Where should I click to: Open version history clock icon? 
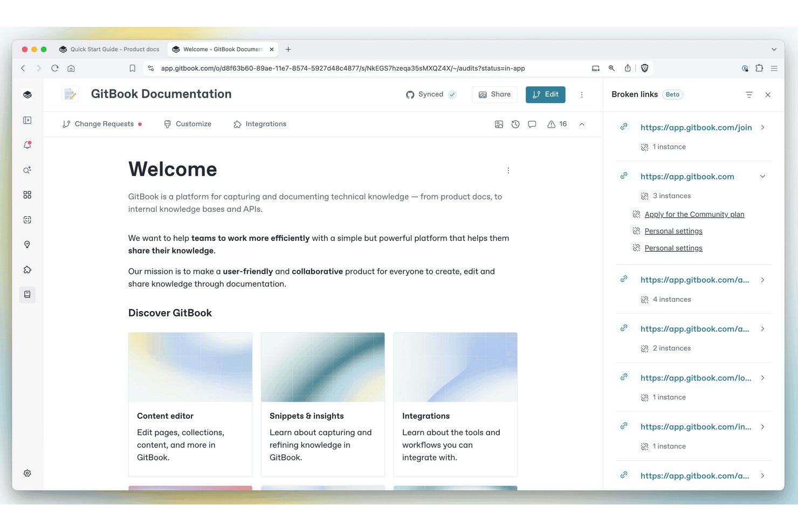click(x=515, y=124)
